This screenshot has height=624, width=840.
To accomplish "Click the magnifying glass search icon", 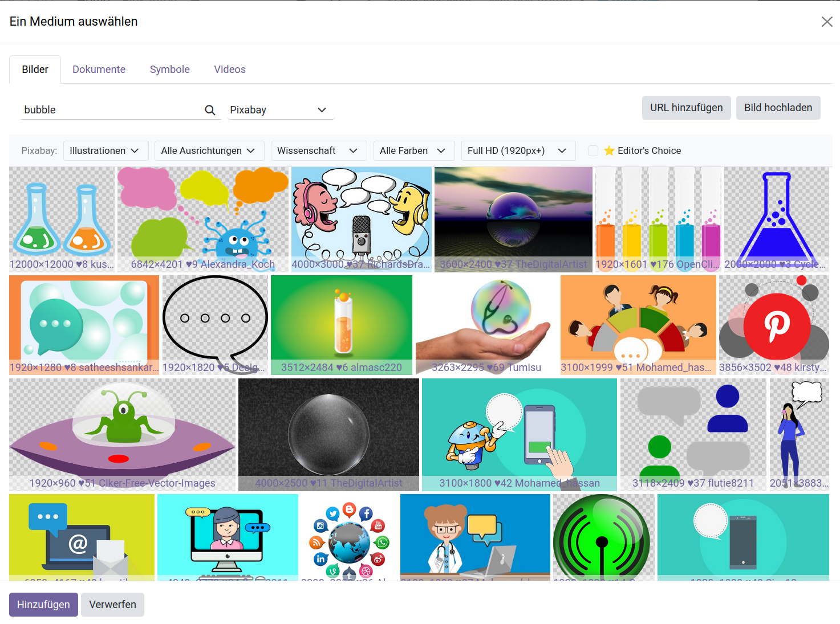I will pos(209,109).
